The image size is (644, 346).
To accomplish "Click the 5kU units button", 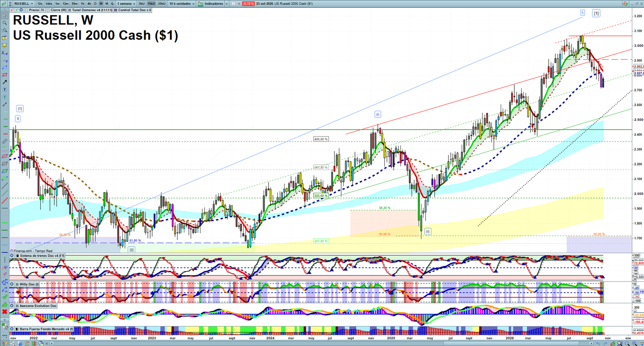I will (142, 4).
